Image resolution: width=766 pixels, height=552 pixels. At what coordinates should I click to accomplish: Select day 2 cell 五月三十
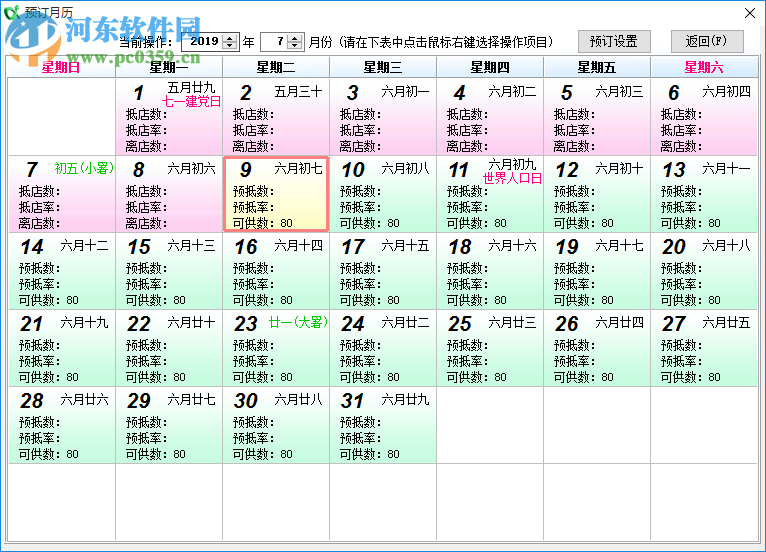[x=276, y=117]
